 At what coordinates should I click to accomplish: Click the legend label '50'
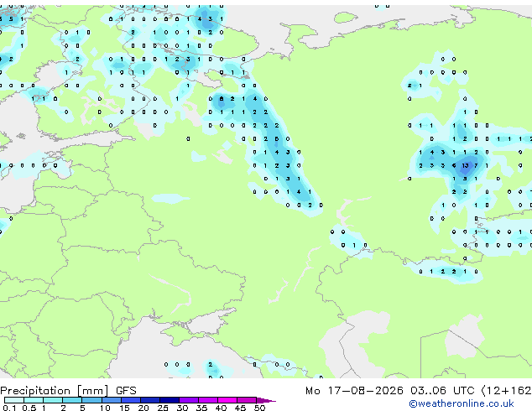(259, 408)
